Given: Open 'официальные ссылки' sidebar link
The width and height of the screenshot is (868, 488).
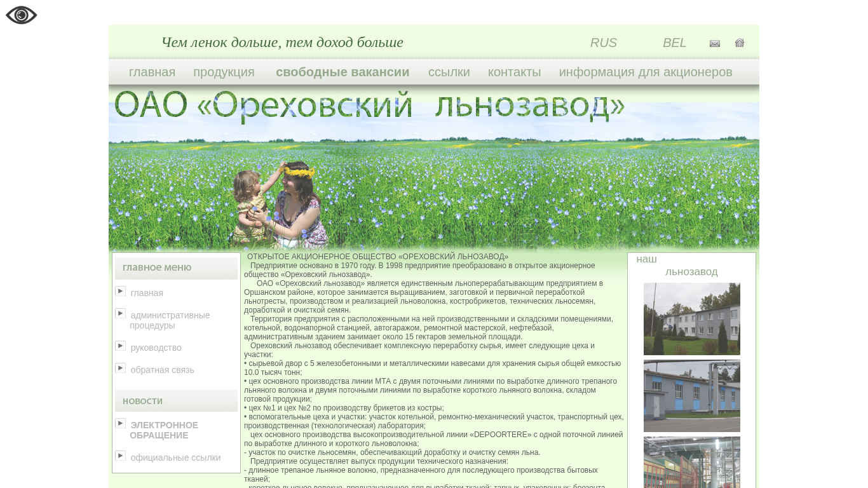Looking at the screenshot, I should (176, 457).
